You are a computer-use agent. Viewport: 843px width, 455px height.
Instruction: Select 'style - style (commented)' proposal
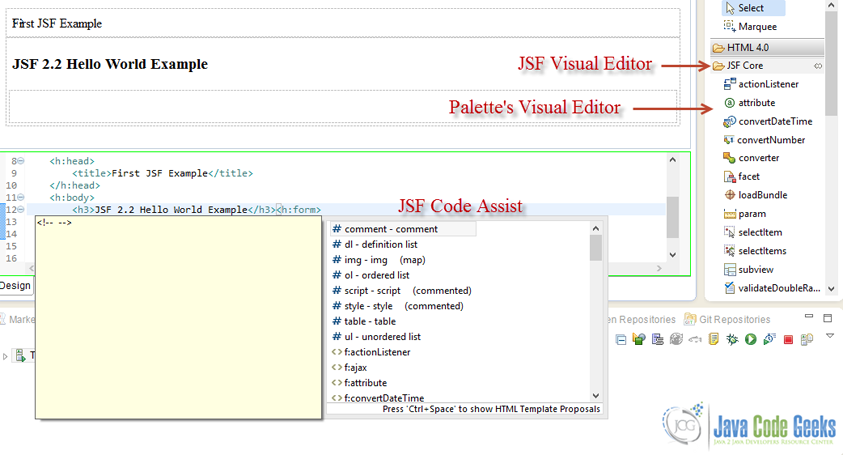pos(397,306)
